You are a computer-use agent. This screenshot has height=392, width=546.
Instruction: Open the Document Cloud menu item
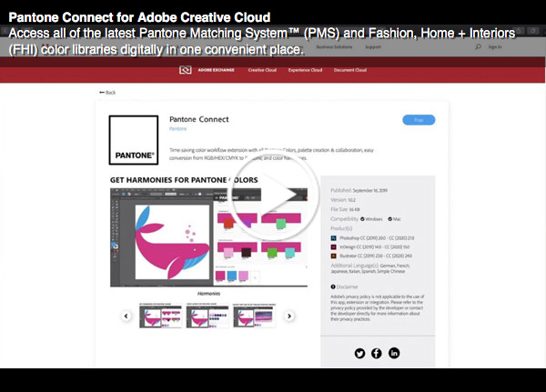350,70
